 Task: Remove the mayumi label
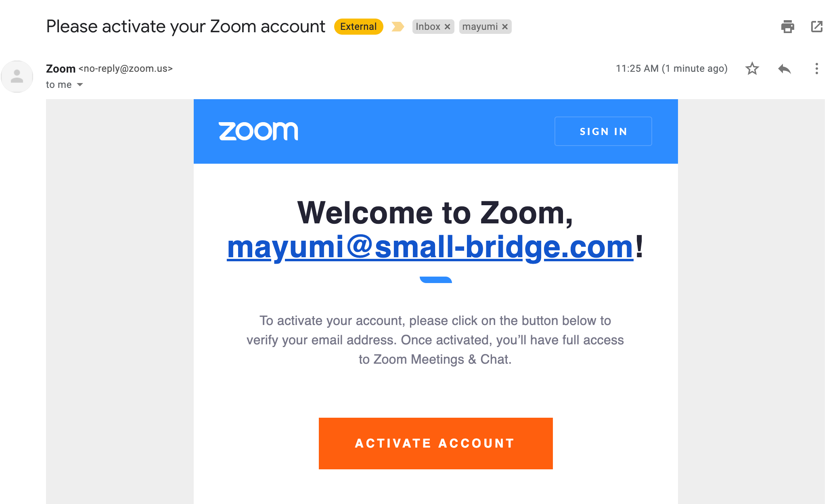[505, 27]
